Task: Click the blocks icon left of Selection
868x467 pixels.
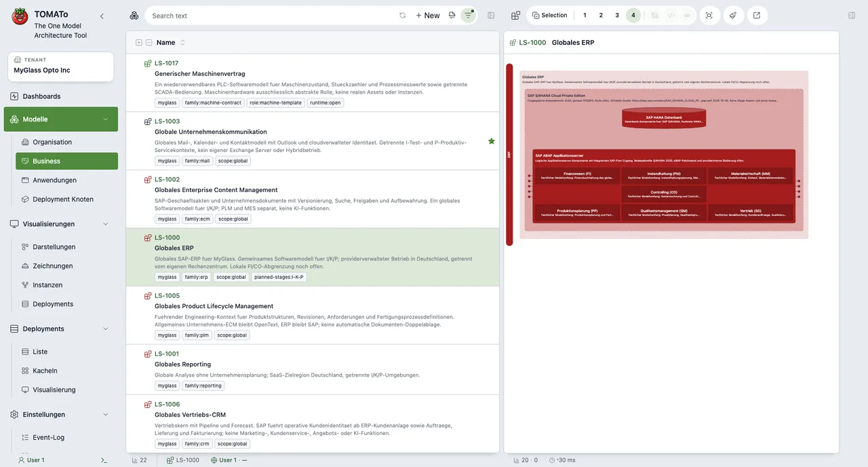Action: [x=515, y=16]
